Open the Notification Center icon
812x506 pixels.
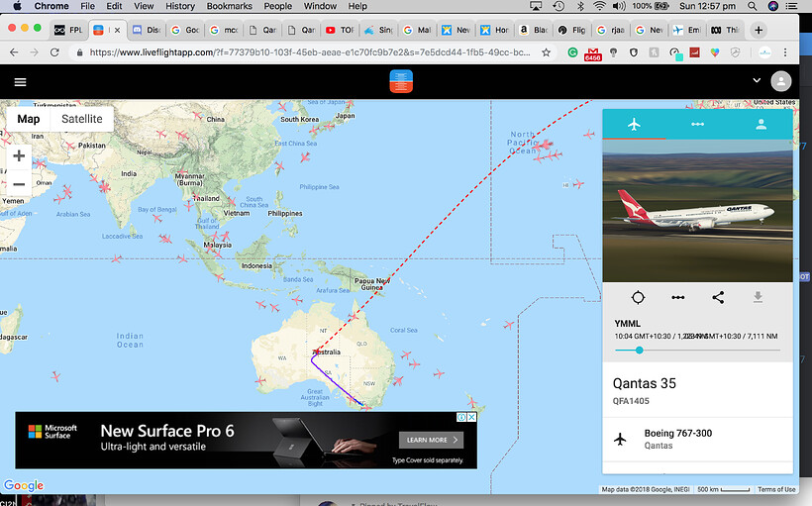(792, 6)
